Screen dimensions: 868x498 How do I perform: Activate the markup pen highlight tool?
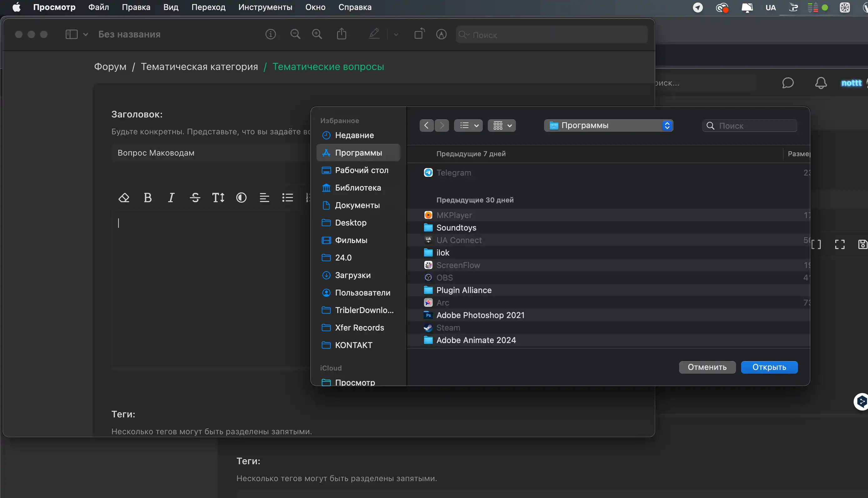tap(374, 34)
